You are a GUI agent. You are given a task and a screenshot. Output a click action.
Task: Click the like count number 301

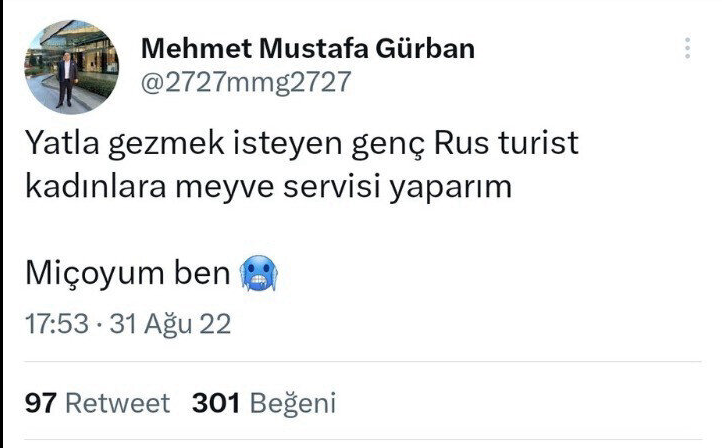[214, 403]
